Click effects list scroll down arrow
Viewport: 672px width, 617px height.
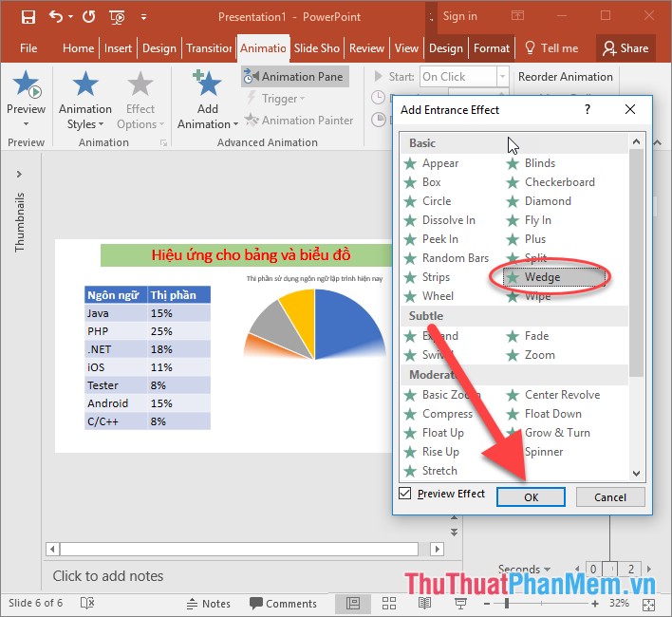(637, 474)
